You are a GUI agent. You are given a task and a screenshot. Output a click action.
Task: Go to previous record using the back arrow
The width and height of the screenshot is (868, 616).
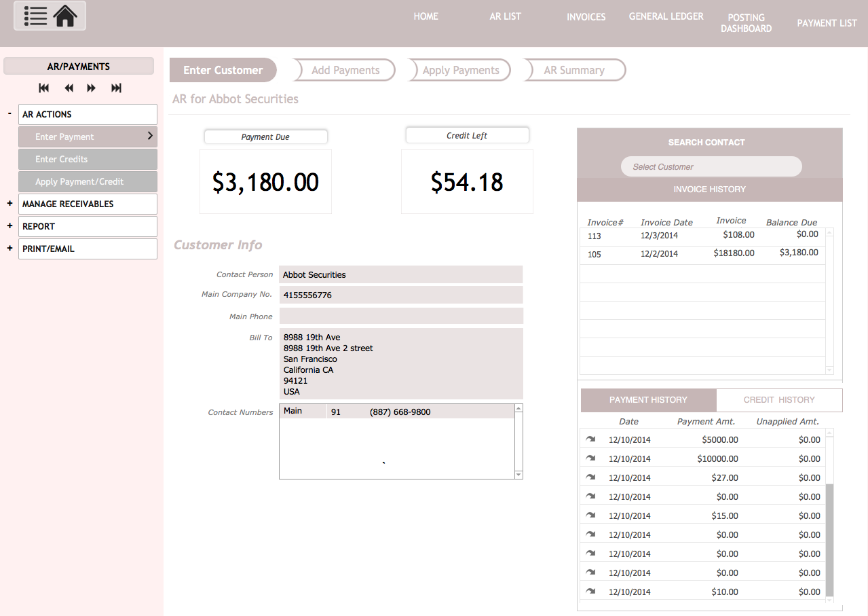(68, 88)
